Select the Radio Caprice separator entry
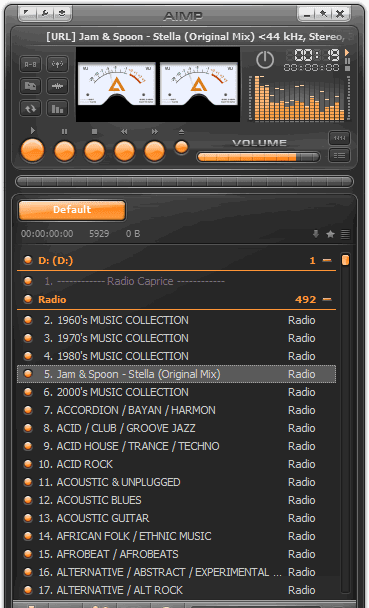 (176, 281)
